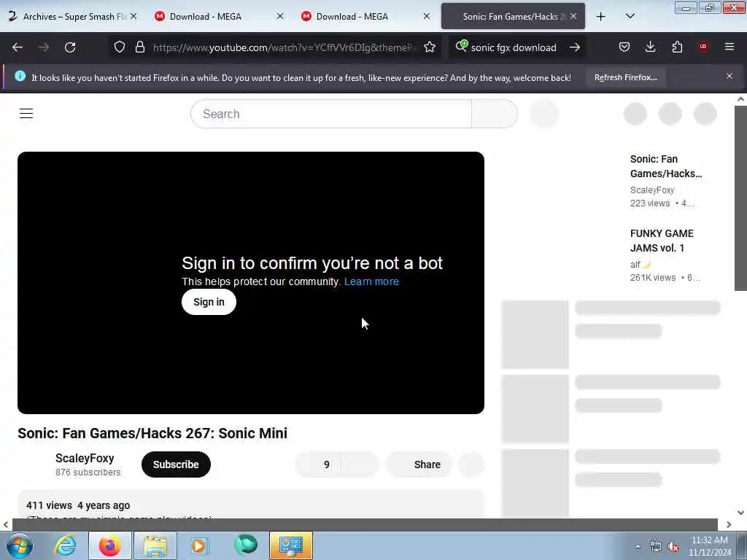Open the Windows Start menu

coord(20,545)
